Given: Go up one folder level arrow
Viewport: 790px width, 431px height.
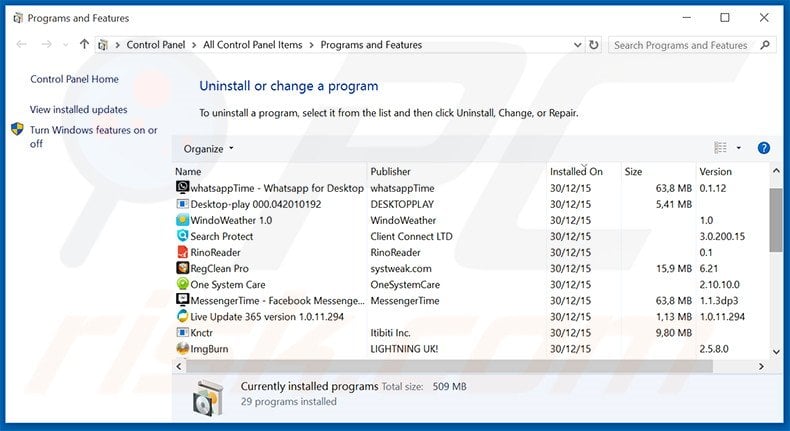Looking at the screenshot, I should point(84,44).
